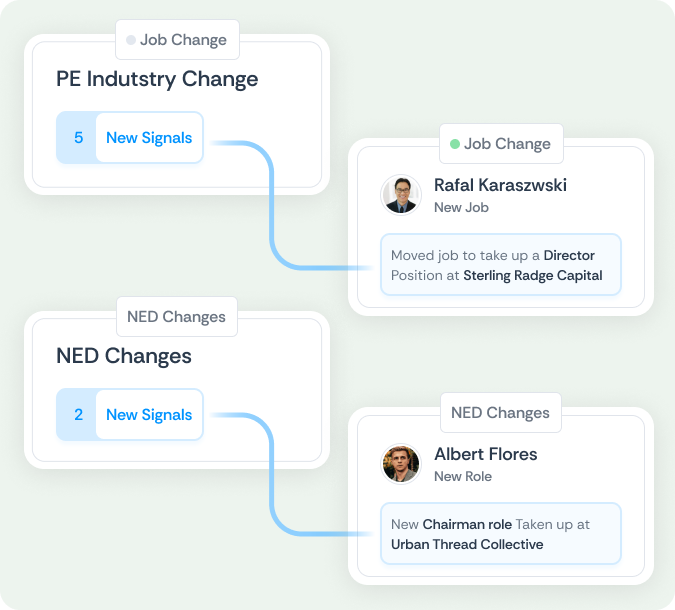Open Rafal Karaszwski's name link
This screenshot has height=610, width=675.
500,185
